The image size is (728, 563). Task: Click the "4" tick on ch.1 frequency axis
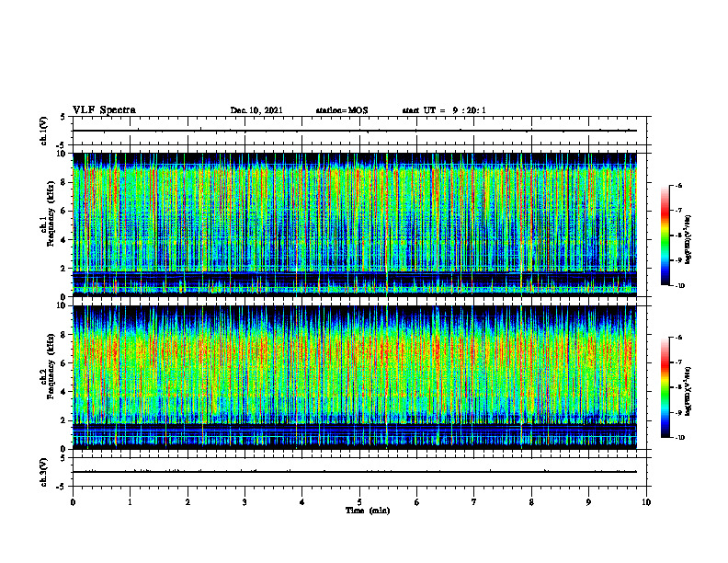(64, 240)
